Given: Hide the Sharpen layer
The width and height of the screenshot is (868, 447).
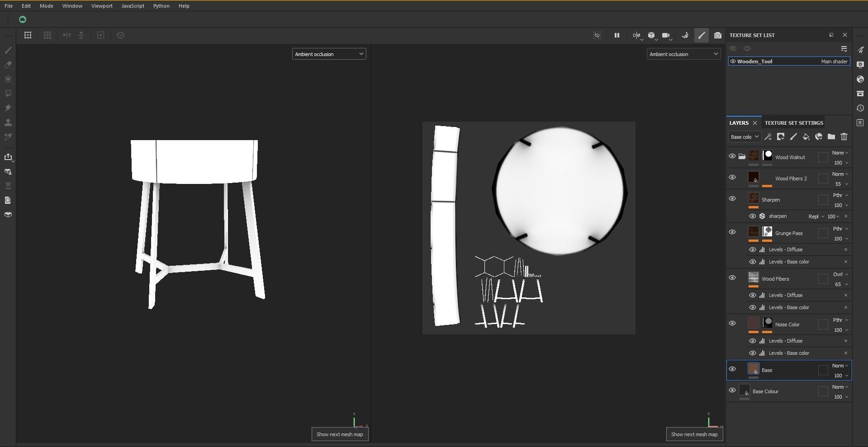Looking at the screenshot, I should 732,198.
